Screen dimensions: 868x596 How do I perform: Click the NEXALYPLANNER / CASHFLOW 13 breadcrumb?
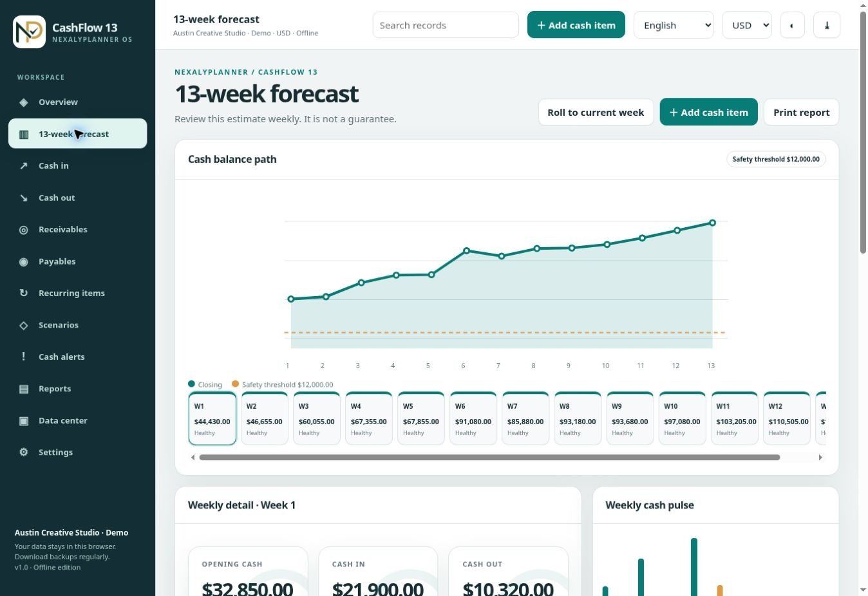[x=246, y=72]
